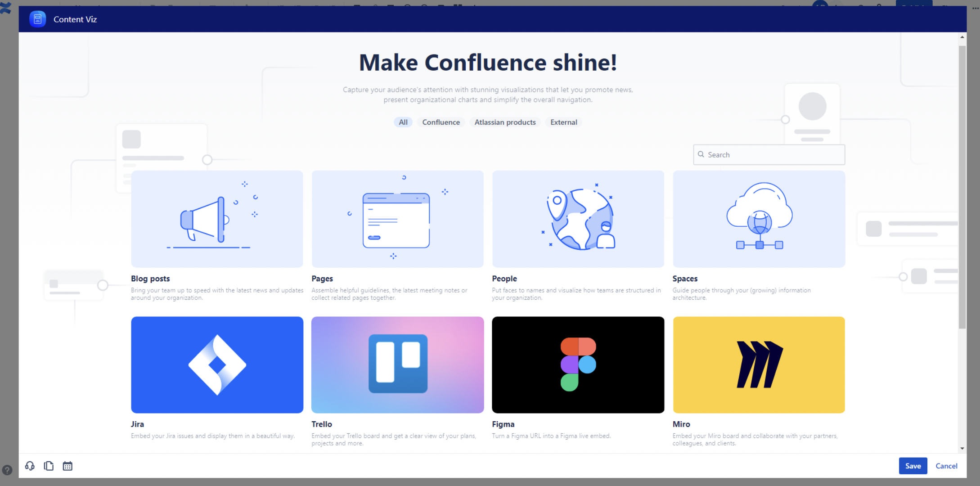Click the Blog posts title
Viewport: 980px width, 486px height.
(150, 279)
